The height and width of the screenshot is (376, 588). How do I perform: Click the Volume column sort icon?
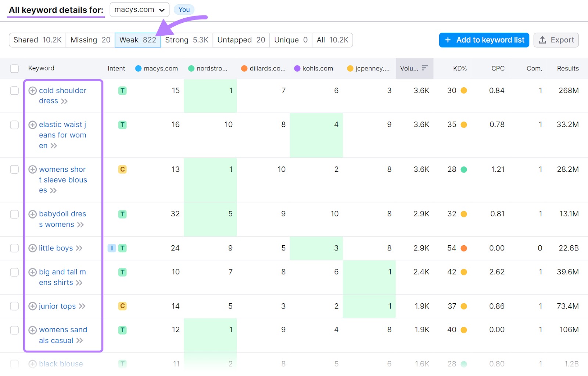425,68
